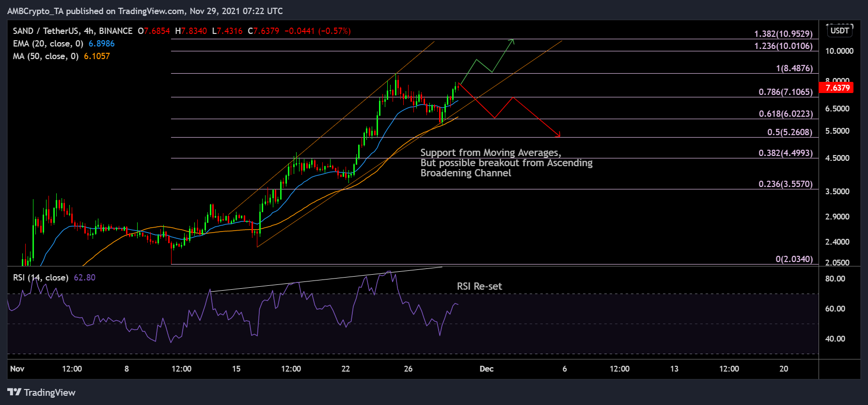Click the 0.786(7.1065) Fibonacci level label
Viewport: 868px width, 405px height.
point(786,92)
